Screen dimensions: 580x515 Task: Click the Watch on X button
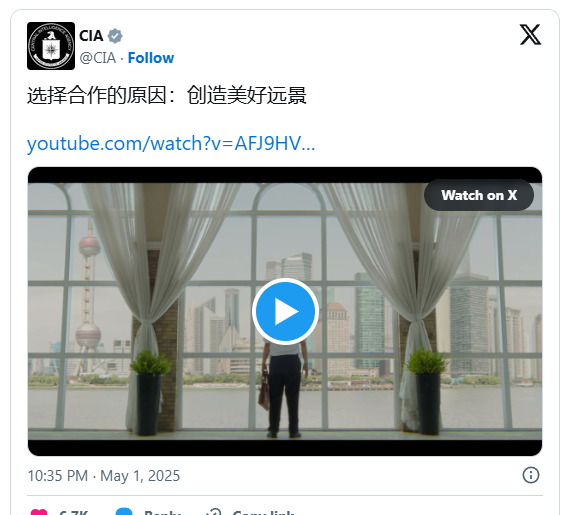(x=479, y=195)
